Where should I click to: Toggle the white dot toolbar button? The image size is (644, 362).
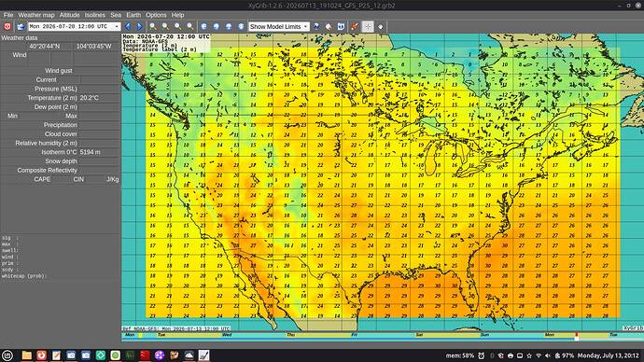coord(381,26)
